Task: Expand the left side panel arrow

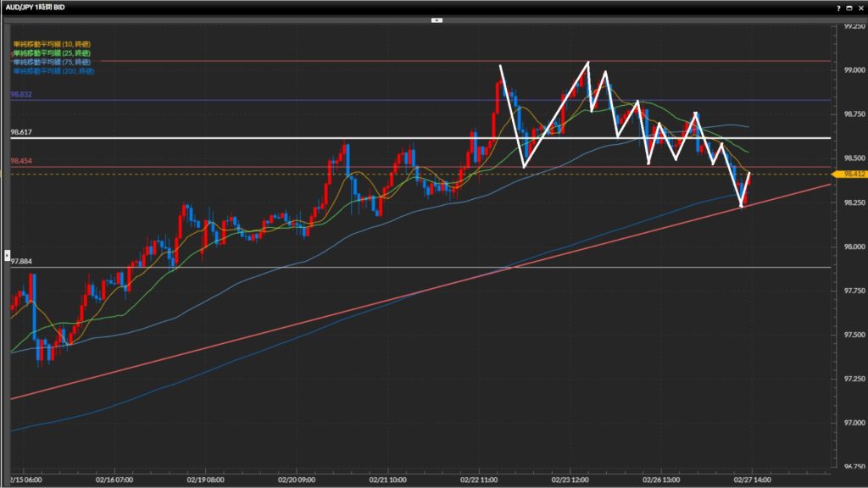Action: [8, 253]
